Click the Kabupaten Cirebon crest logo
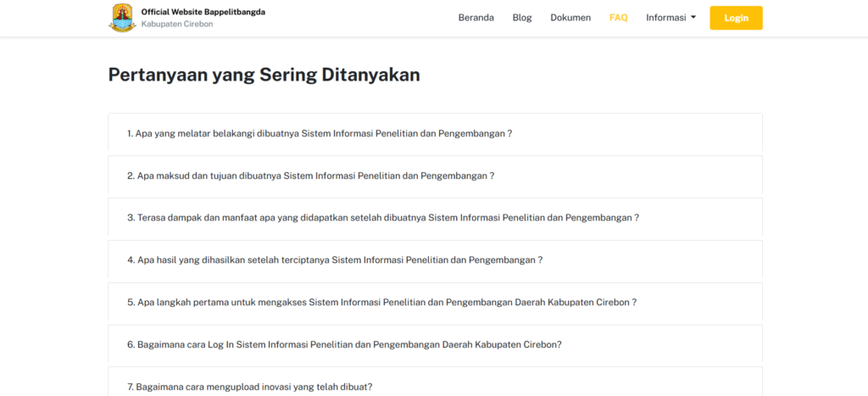 tap(122, 18)
